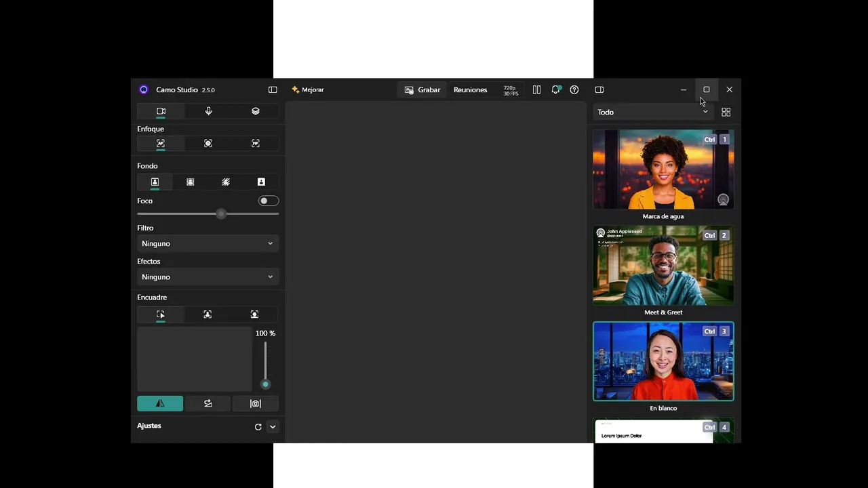Select the Marca de agua template thumbnail
Viewport: 868px width, 488px height.
pyautogui.click(x=663, y=169)
